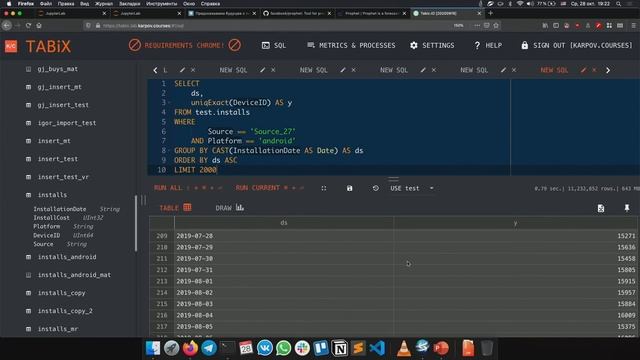The height and width of the screenshot is (360, 640).
Task: Open Slack from the Dock
Action: coord(302,348)
